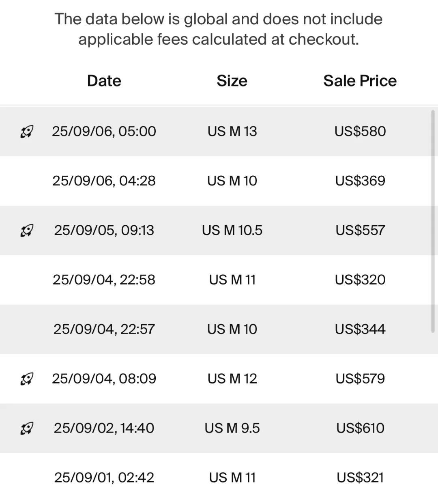Select the 25/09/06, 04:28 sale date
438x504 pixels.
pyautogui.click(x=104, y=181)
